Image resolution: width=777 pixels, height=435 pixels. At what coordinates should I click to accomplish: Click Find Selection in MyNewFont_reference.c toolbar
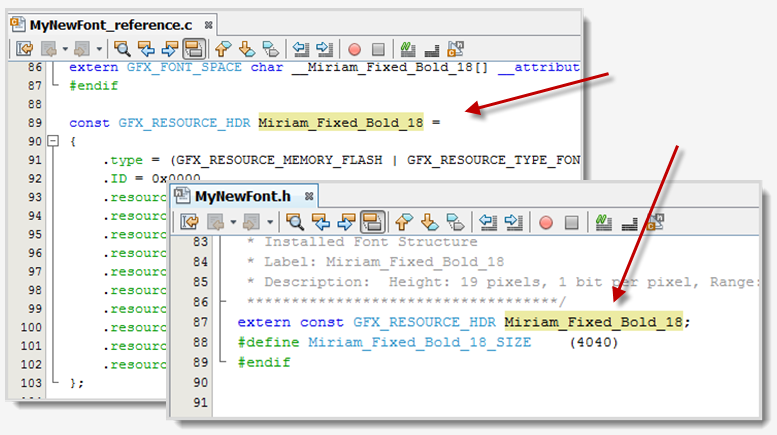click(x=123, y=47)
